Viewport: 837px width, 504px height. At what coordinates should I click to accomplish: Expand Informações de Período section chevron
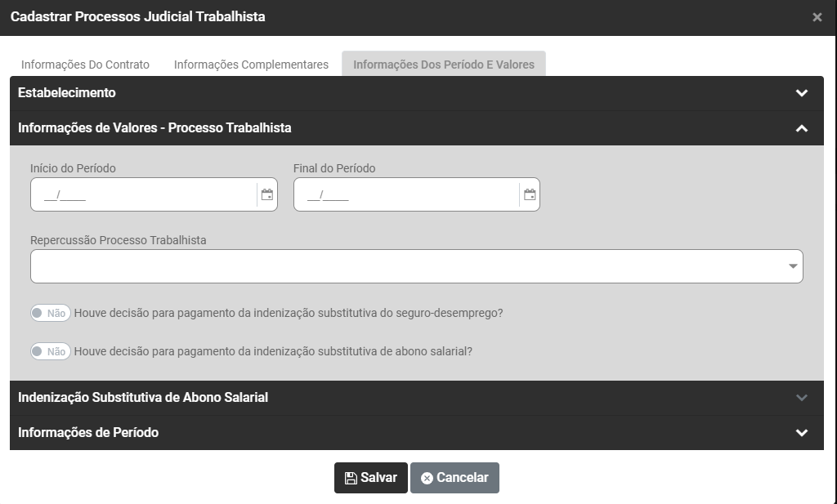[x=801, y=433]
